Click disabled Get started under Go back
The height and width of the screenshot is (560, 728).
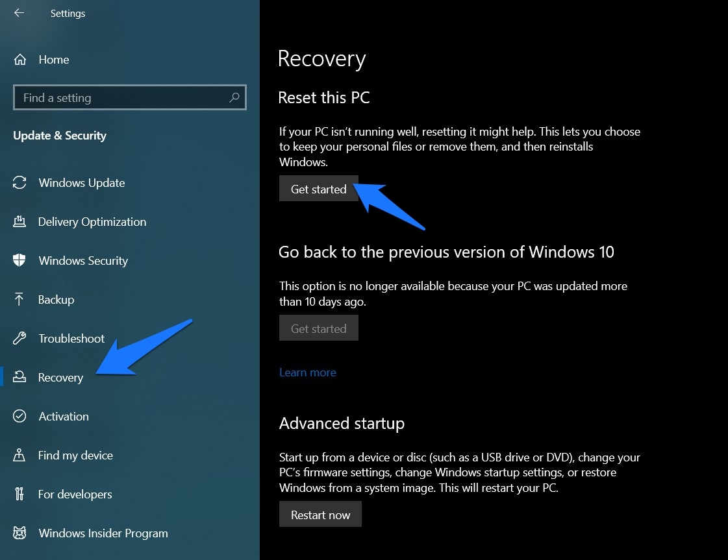pos(318,328)
